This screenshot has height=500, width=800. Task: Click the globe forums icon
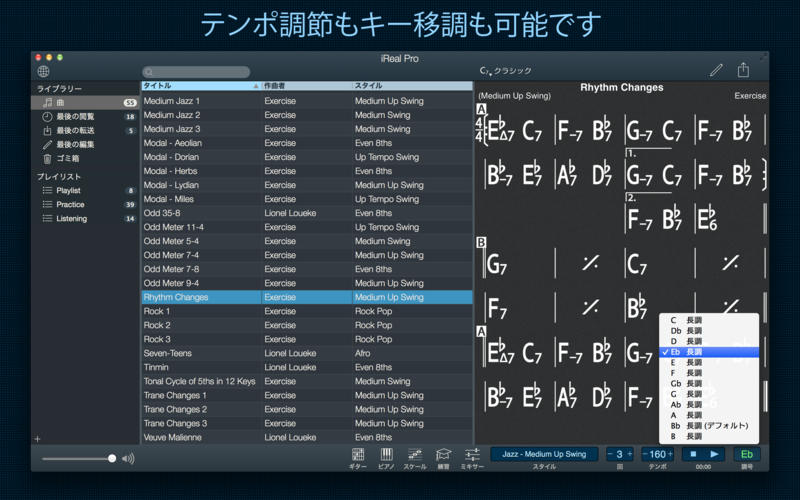(x=43, y=71)
